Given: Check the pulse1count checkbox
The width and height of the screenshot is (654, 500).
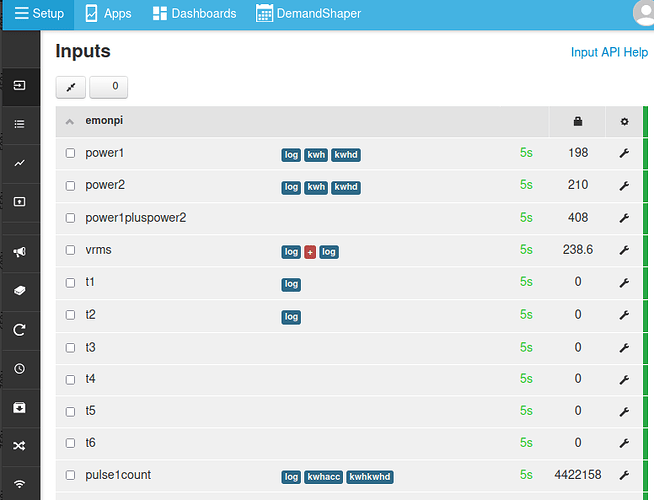Looking at the screenshot, I should click(x=70, y=475).
